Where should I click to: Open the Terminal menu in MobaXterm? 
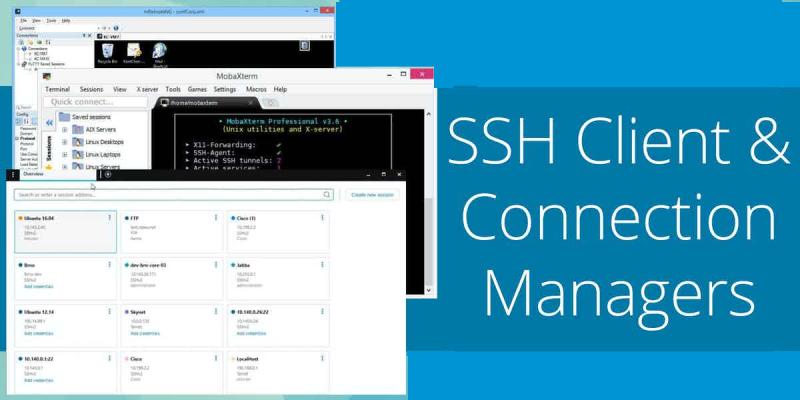[x=57, y=89]
